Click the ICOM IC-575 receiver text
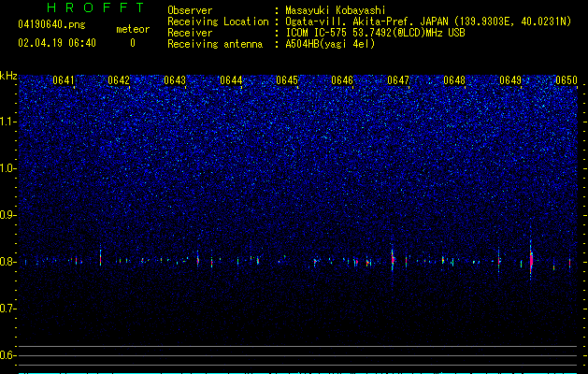588x374 pixels. [375, 33]
